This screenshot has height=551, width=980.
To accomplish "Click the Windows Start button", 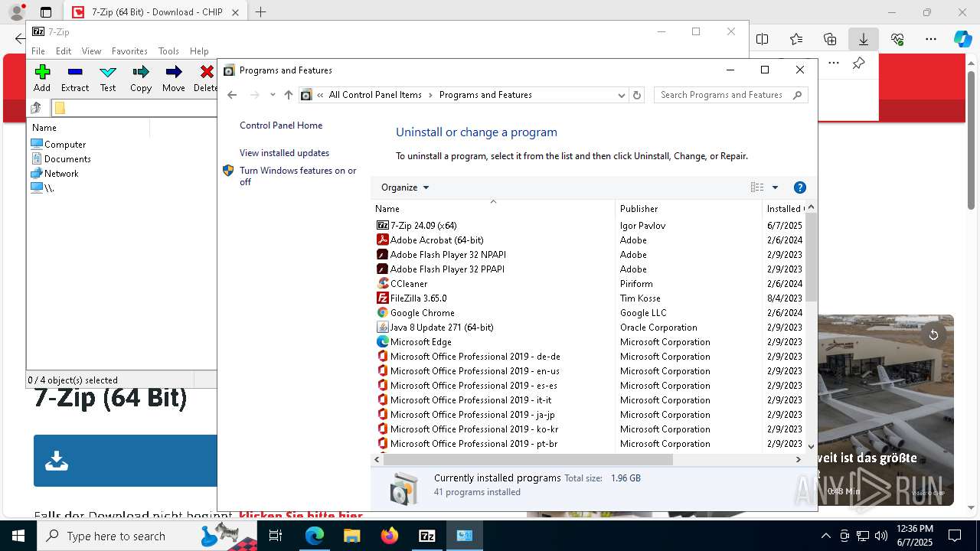I will click(18, 536).
